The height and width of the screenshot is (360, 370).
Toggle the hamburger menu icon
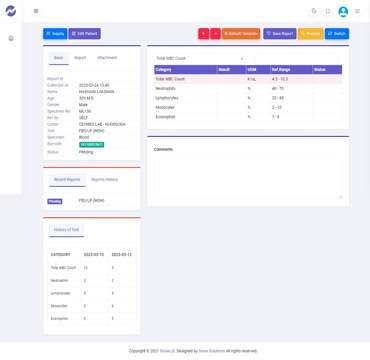36,11
